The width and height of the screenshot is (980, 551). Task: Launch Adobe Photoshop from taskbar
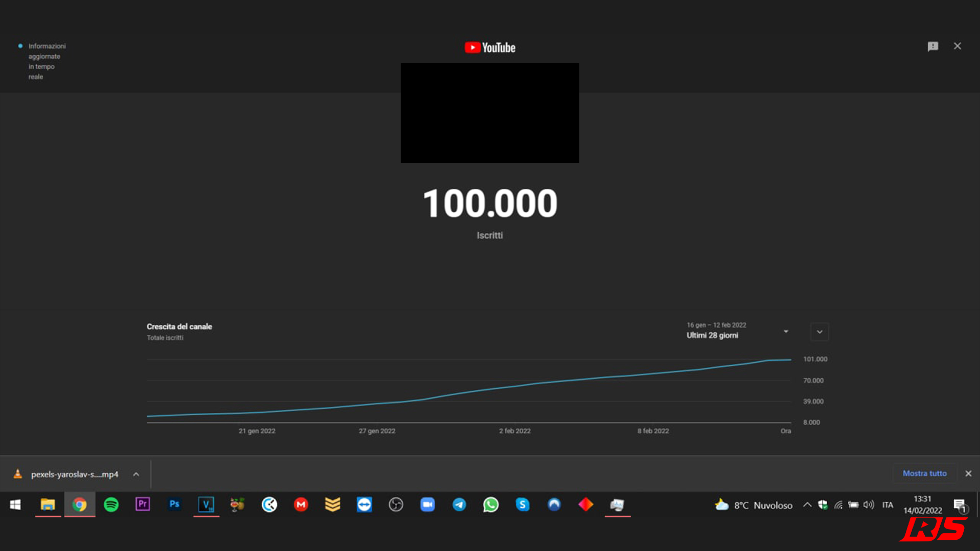(175, 505)
